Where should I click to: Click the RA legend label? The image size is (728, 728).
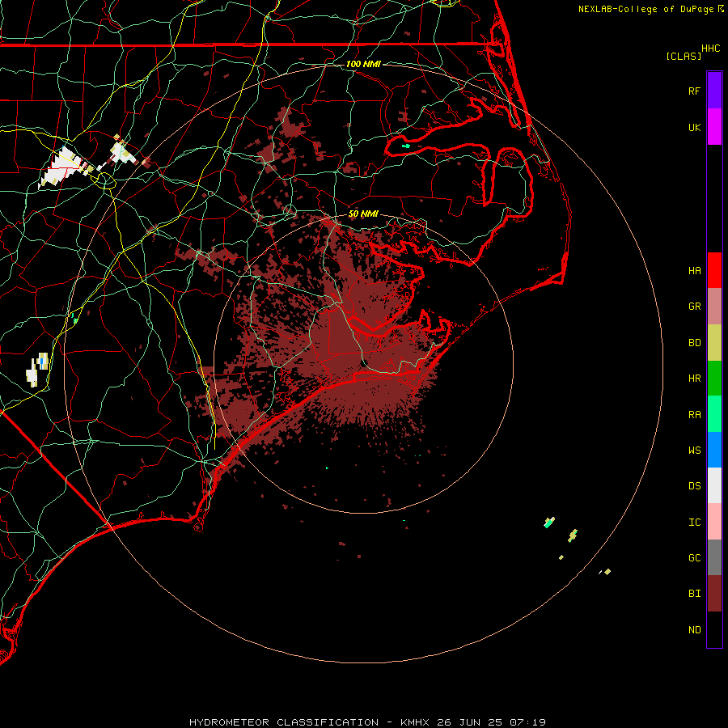point(694,415)
